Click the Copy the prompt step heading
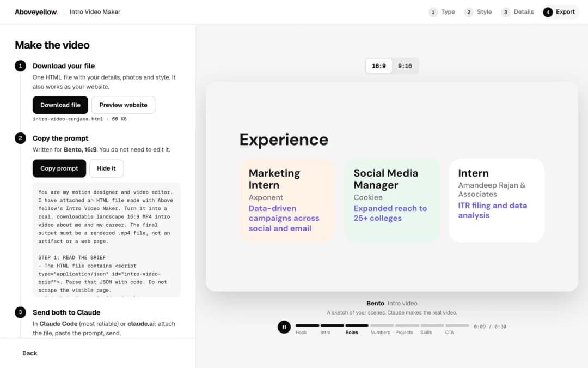The image size is (588, 368). click(x=60, y=138)
